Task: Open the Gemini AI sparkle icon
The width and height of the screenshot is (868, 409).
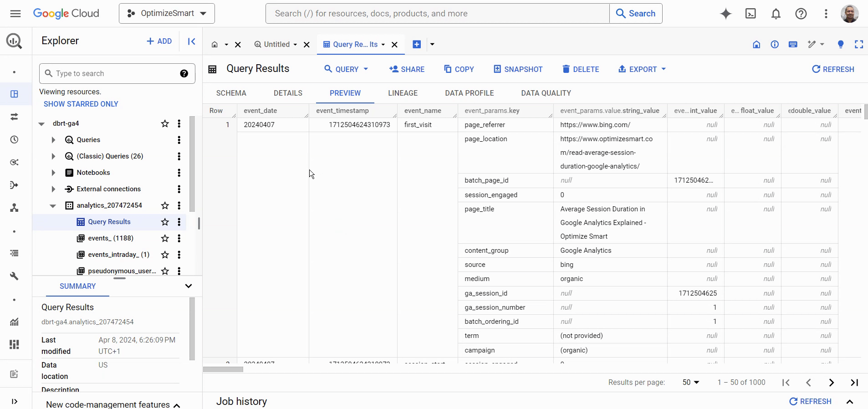Action: pyautogui.click(x=726, y=14)
